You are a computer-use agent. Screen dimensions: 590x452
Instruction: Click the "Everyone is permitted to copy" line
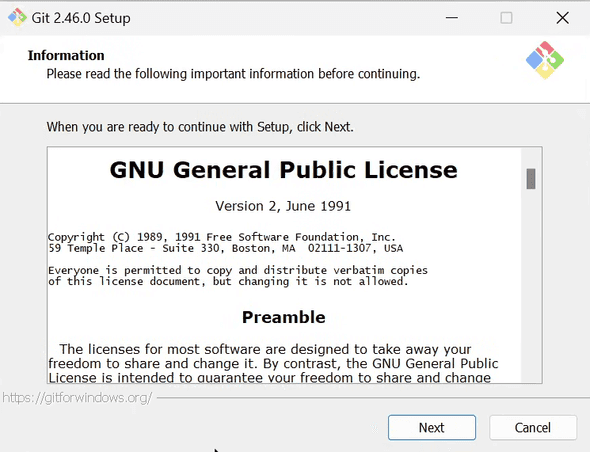tap(238, 270)
